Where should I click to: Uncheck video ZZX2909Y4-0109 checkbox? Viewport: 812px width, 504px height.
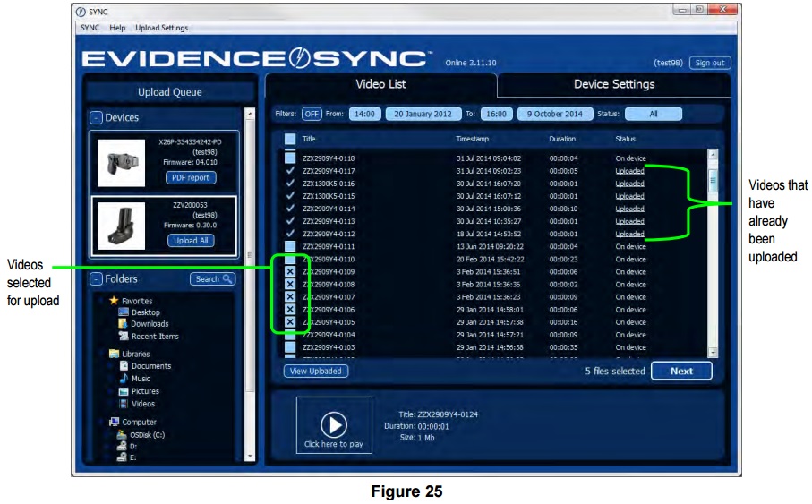point(289,271)
